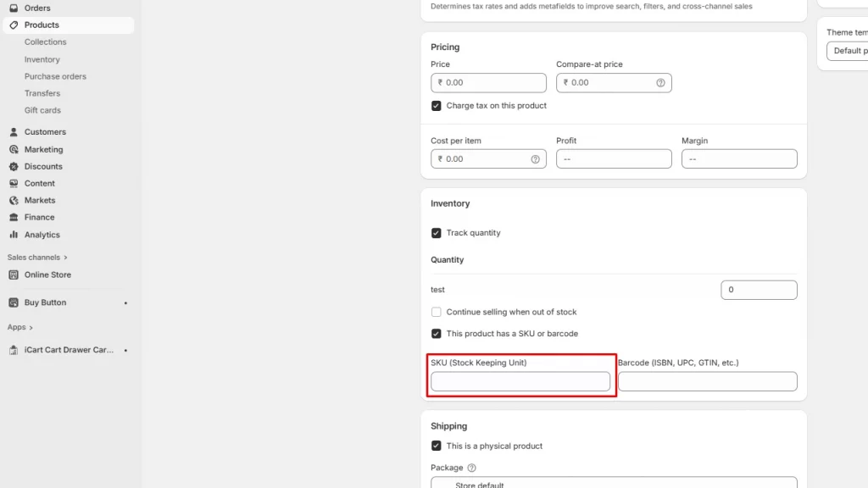Click the Compare-at price input field

[x=614, y=82]
